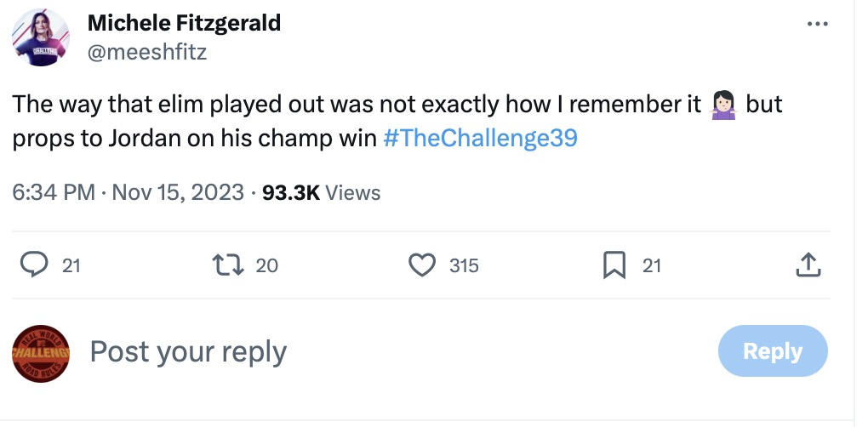
Task: Open the three-dot more options menu
Action: pyautogui.click(x=817, y=24)
